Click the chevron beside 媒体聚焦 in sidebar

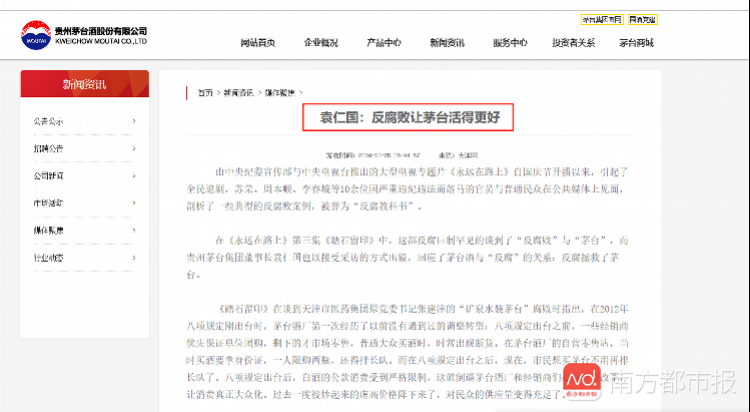pyautogui.click(x=134, y=230)
